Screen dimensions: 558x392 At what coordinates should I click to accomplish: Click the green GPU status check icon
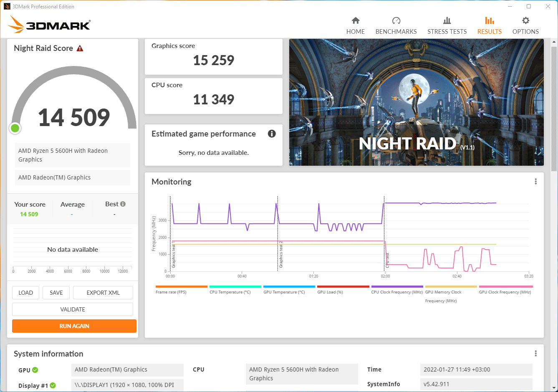pos(35,370)
